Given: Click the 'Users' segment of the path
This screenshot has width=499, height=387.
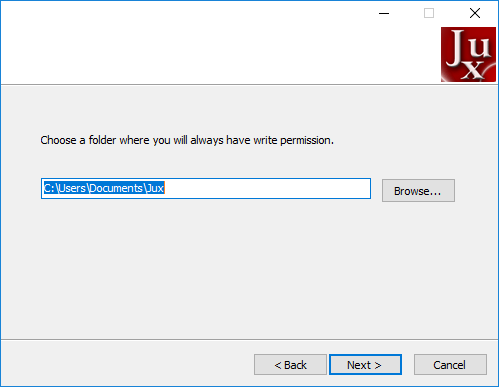Looking at the screenshot, I should click(72, 188).
